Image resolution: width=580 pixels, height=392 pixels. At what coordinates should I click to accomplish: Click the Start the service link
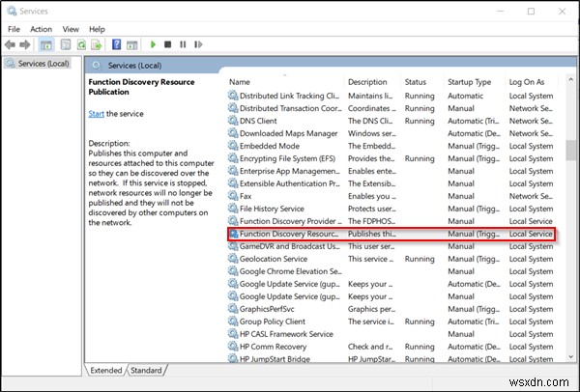(x=97, y=114)
